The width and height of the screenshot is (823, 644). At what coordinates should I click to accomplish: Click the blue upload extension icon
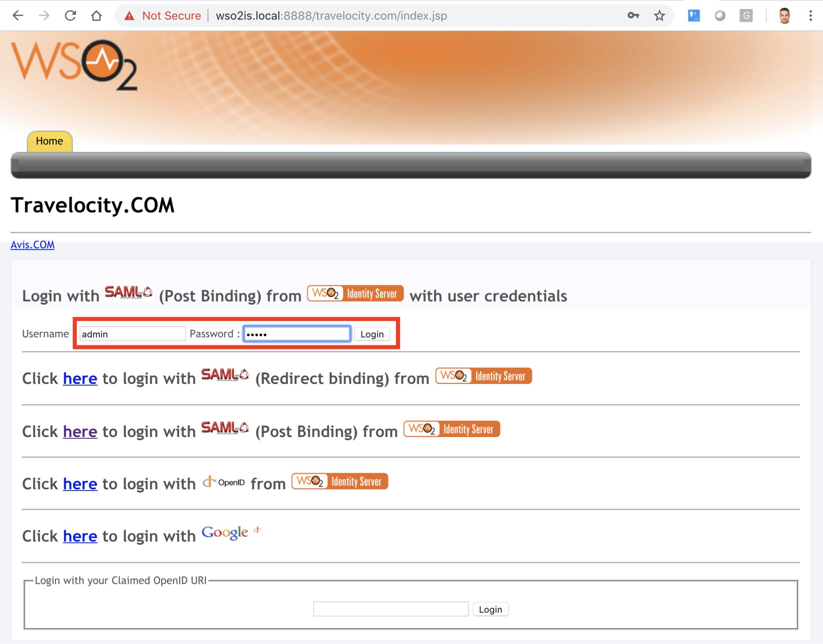tap(693, 15)
